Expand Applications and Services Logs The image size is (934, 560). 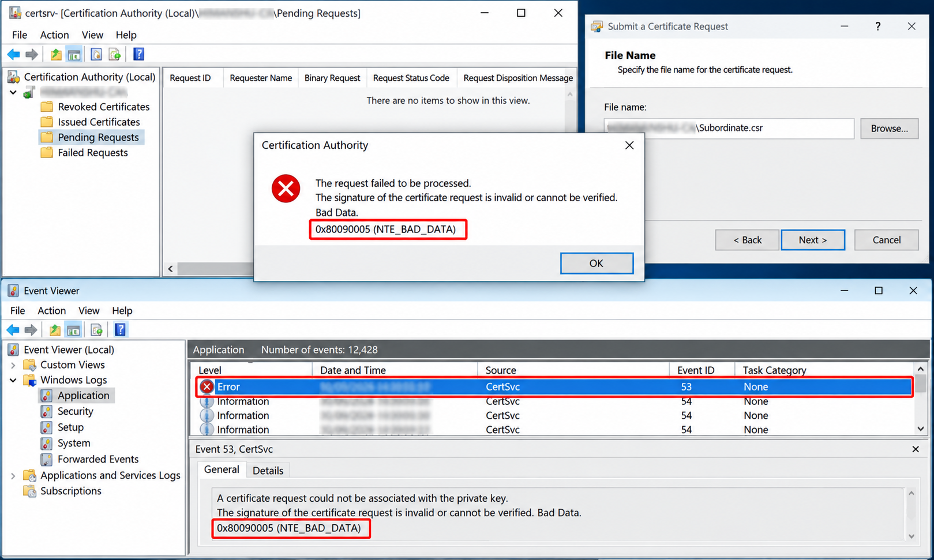click(13, 476)
